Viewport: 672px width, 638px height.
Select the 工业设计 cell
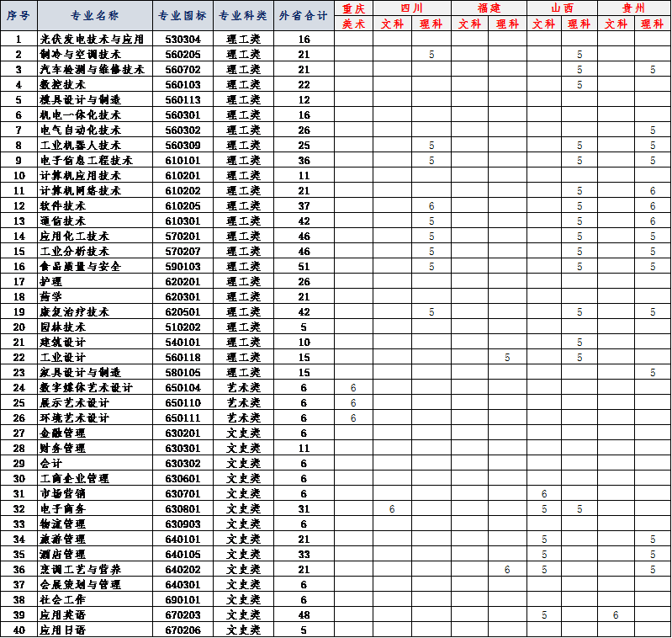pos(95,358)
